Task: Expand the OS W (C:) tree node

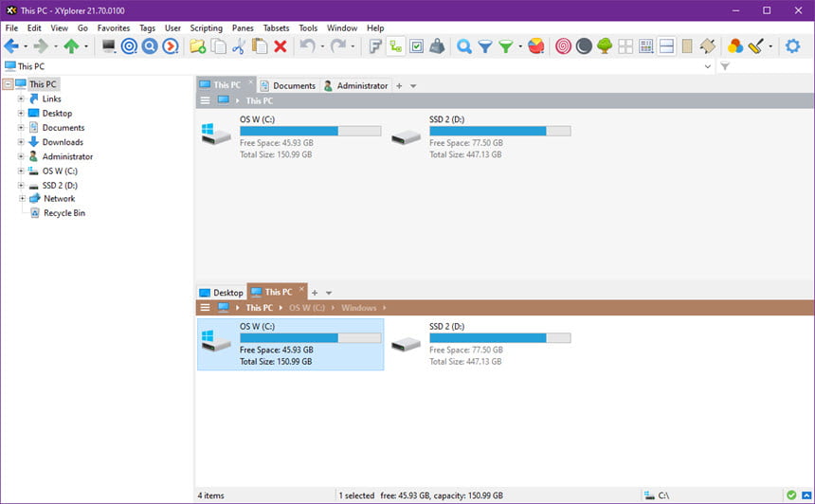Action: click(21, 171)
